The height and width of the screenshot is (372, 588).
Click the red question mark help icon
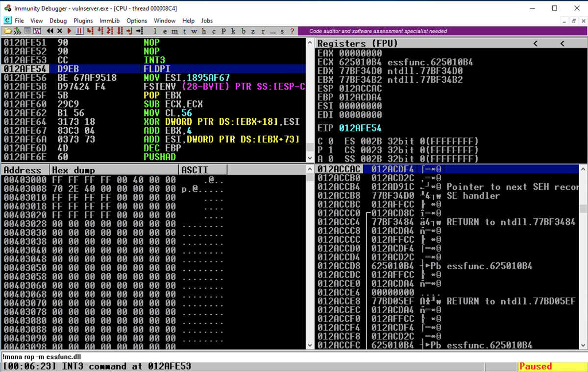(x=293, y=31)
